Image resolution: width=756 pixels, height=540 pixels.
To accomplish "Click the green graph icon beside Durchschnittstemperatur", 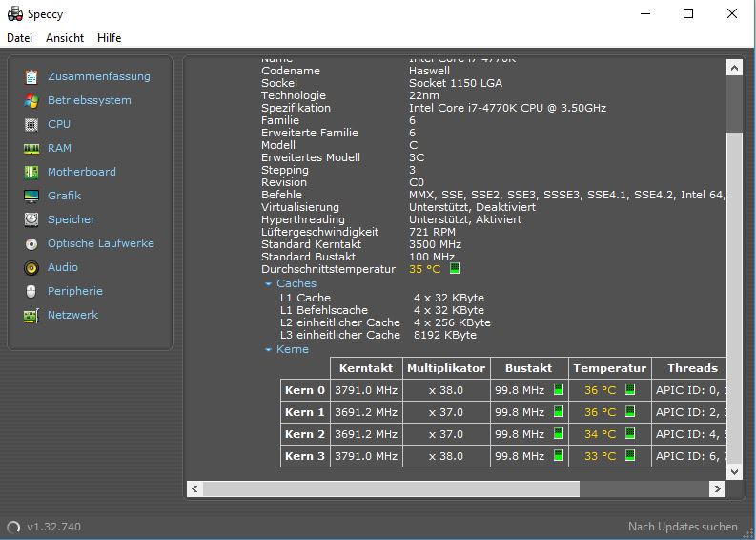I will pyautogui.click(x=454, y=268).
